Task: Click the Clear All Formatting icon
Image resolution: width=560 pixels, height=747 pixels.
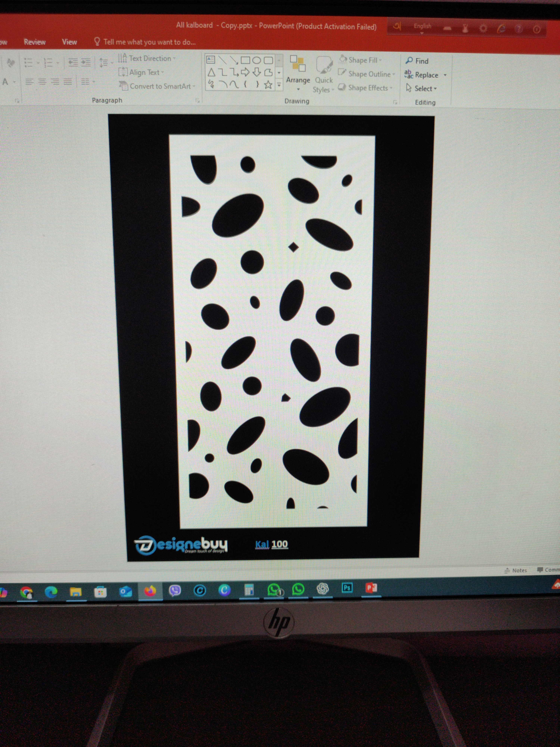Action: [x=11, y=63]
